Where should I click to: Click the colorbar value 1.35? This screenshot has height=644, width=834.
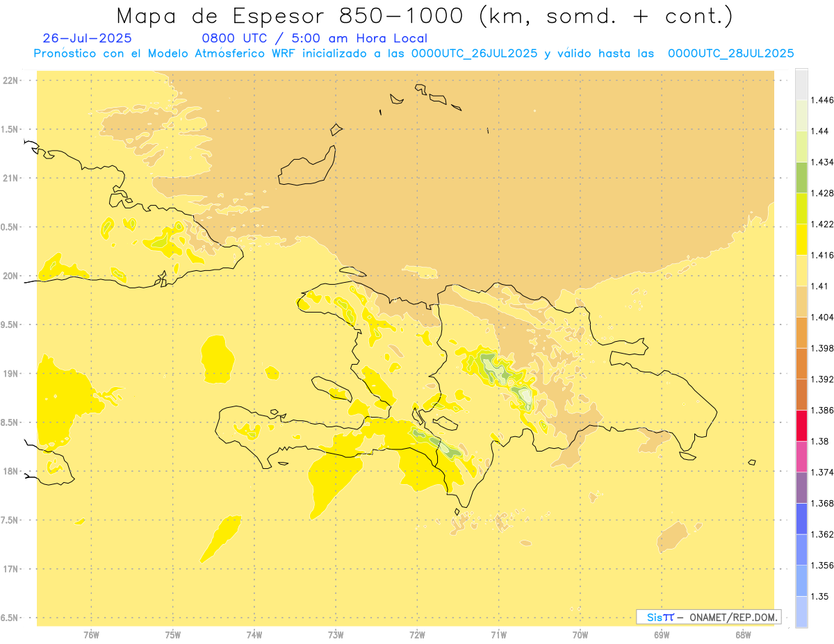(x=820, y=597)
